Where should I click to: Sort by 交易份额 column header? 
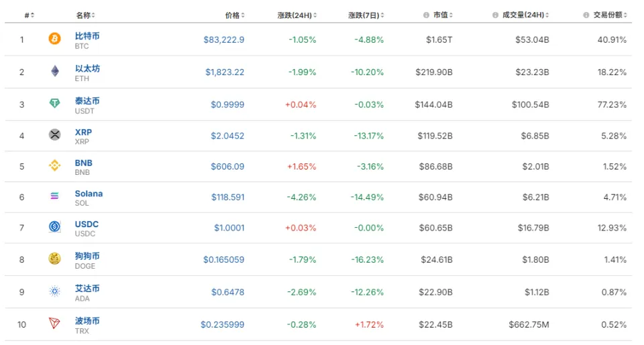pos(610,15)
